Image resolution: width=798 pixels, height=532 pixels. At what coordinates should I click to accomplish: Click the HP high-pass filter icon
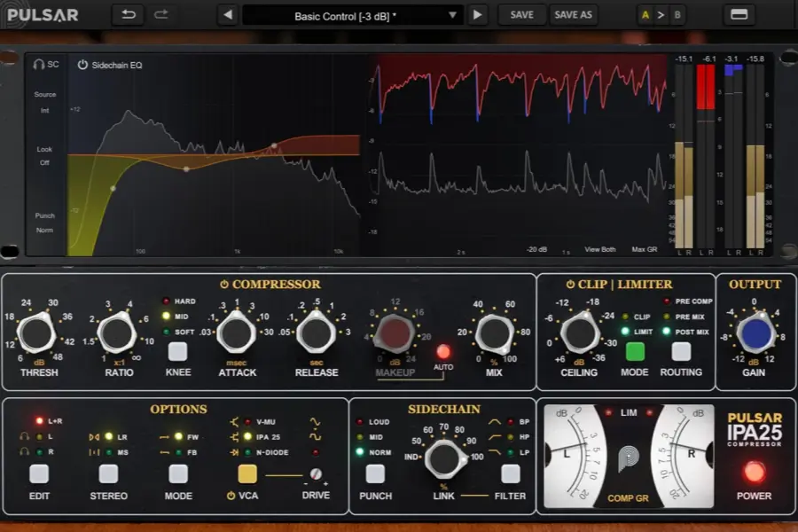click(494, 437)
